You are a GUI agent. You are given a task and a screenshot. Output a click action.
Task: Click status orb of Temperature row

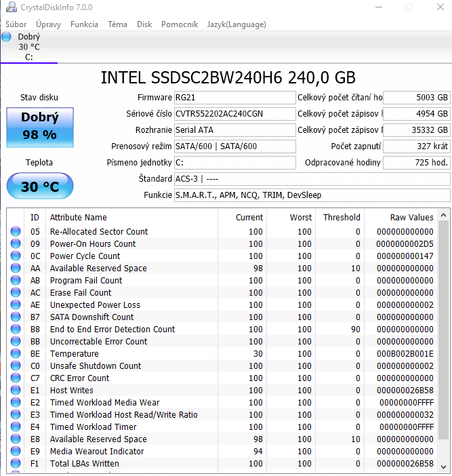click(x=16, y=353)
